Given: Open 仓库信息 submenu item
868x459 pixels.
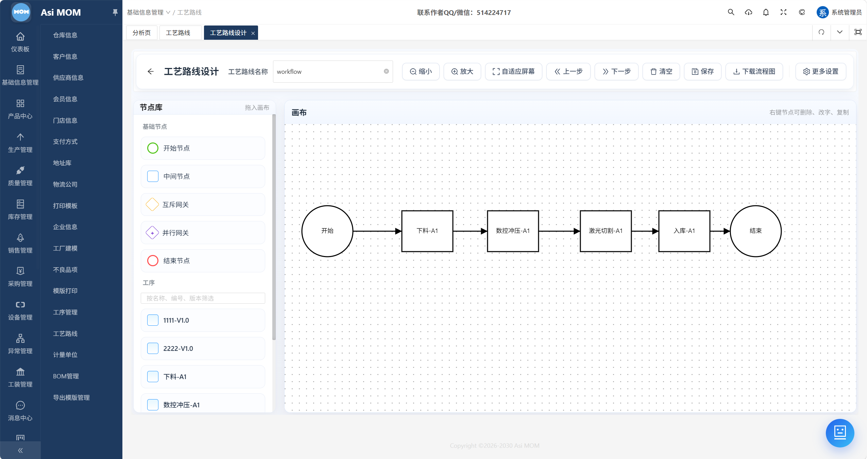Looking at the screenshot, I should coord(65,35).
